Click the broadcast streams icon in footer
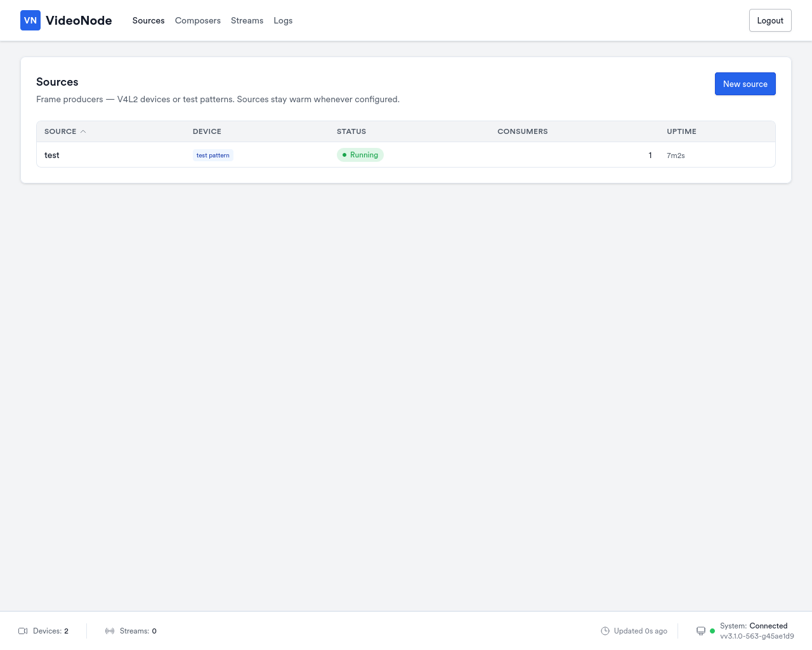This screenshot has height=650, width=812. point(110,631)
